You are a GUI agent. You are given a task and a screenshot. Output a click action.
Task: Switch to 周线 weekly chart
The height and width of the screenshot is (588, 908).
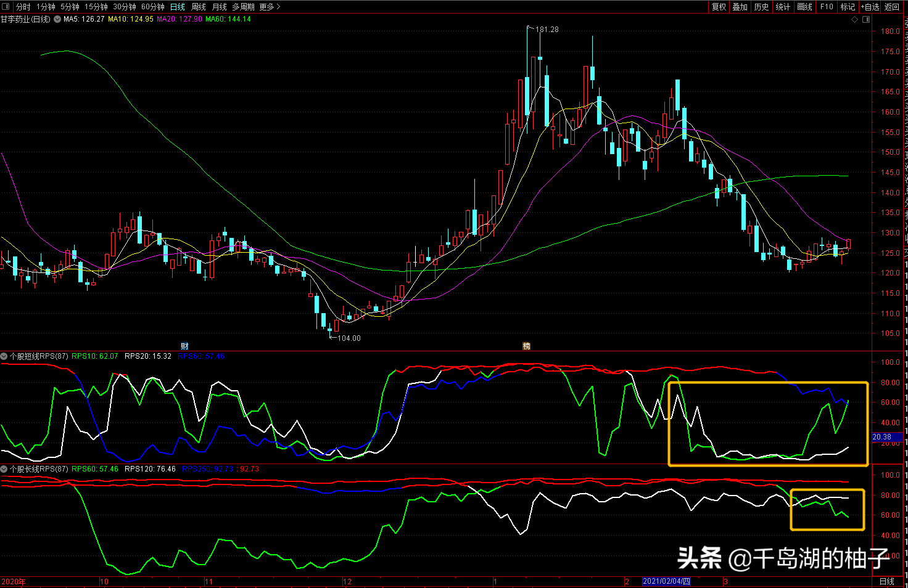(199, 7)
